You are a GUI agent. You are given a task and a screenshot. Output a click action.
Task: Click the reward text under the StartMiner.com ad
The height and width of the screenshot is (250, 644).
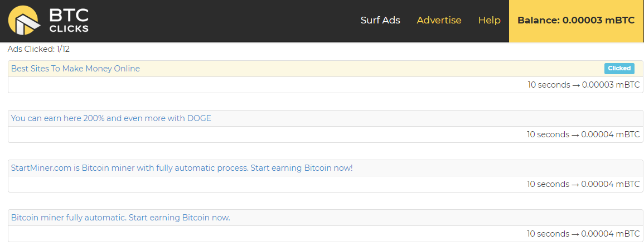pos(584,184)
